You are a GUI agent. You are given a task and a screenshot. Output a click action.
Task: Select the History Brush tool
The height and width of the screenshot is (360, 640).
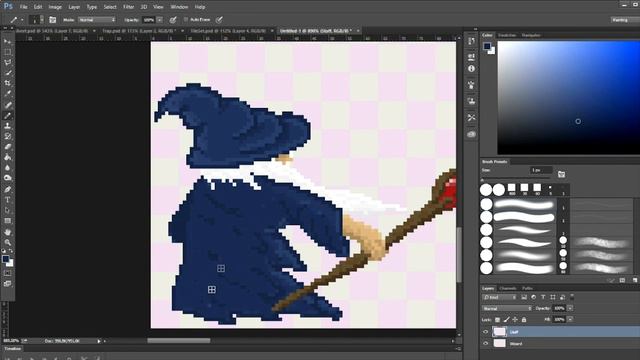click(x=7, y=136)
